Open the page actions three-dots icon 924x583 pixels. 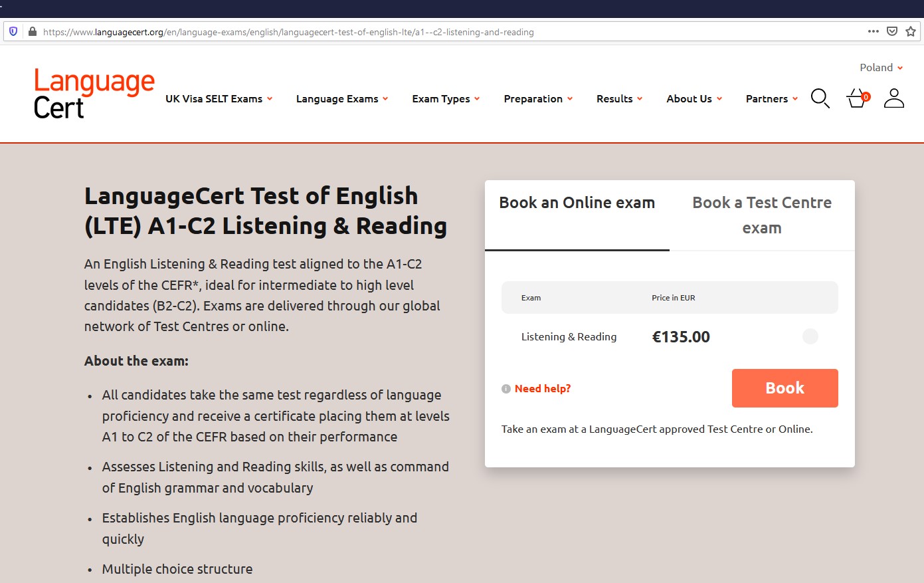(x=874, y=31)
